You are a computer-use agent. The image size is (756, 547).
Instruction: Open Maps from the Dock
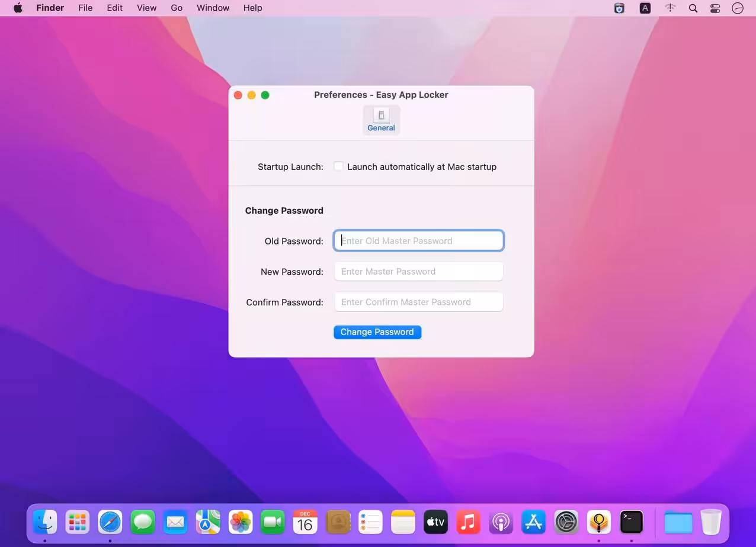208,522
